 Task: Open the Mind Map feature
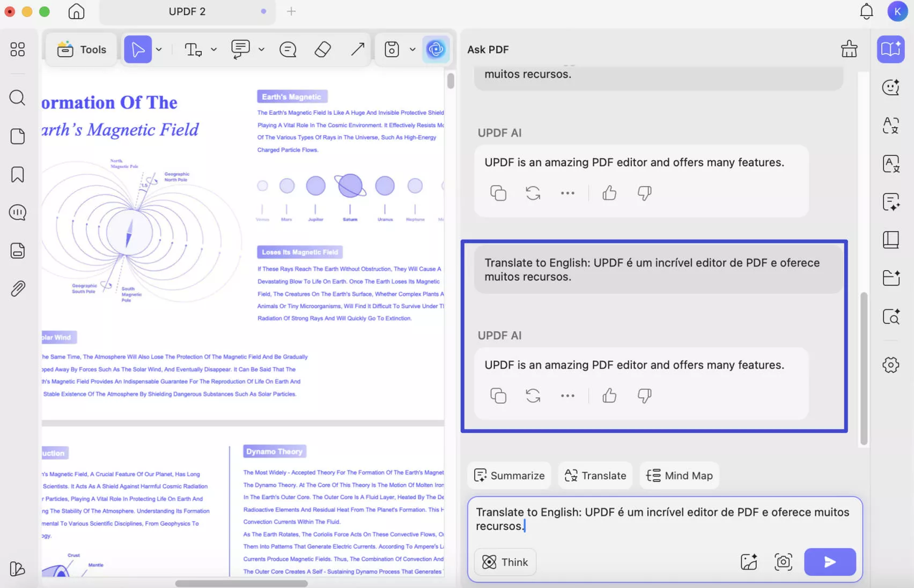tap(679, 475)
